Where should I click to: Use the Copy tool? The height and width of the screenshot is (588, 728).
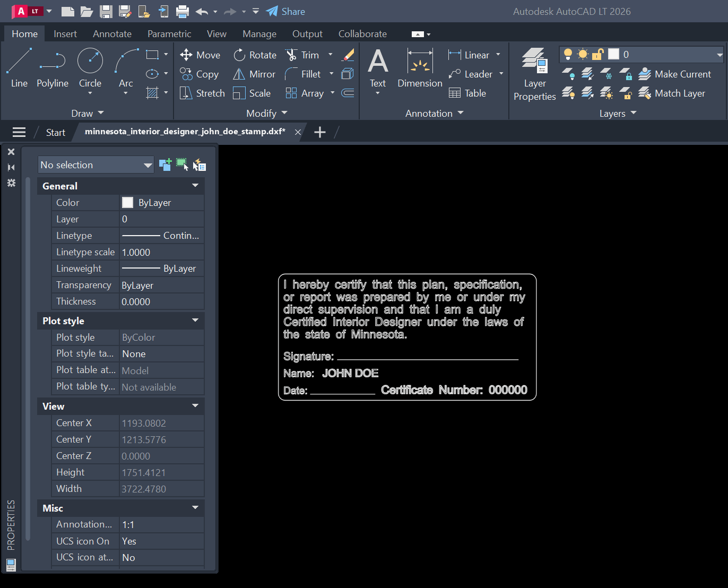click(x=199, y=74)
